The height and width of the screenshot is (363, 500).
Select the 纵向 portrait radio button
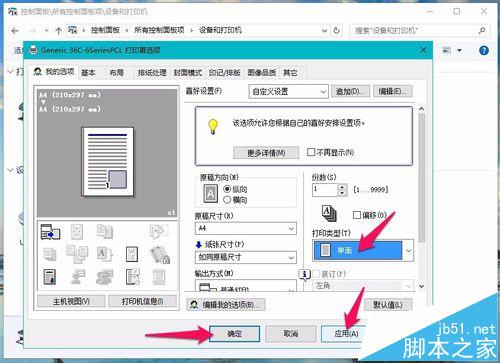[x=227, y=189]
